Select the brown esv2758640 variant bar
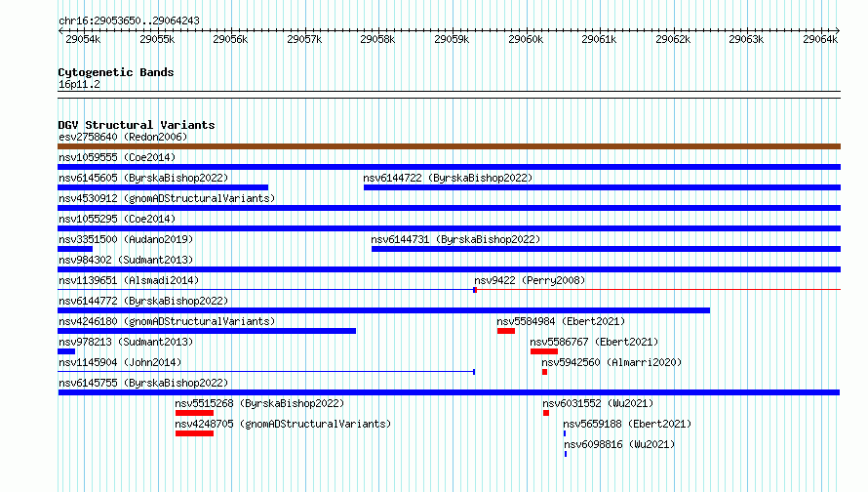Viewport: 868px width, 492px height. [449, 146]
